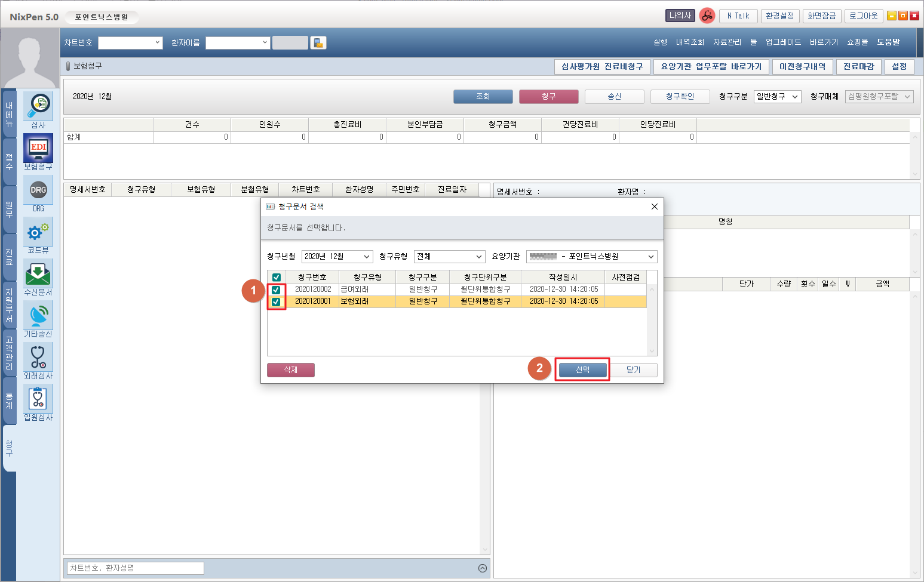Open the 청구유형 전체 dropdown

point(449,257)
